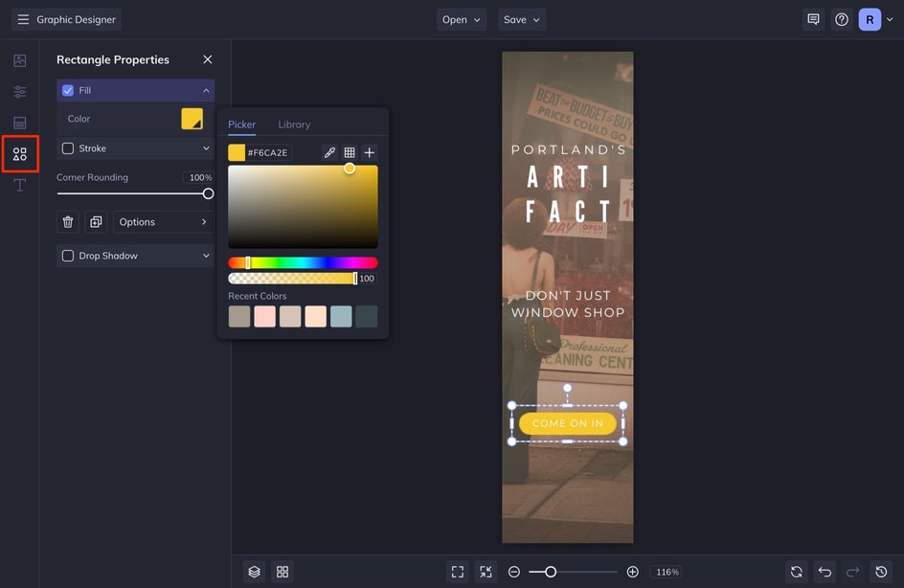Screen dimensions: 904x588
Task: Select the COME ON IN button shape
Action: [x=567, y=423]
